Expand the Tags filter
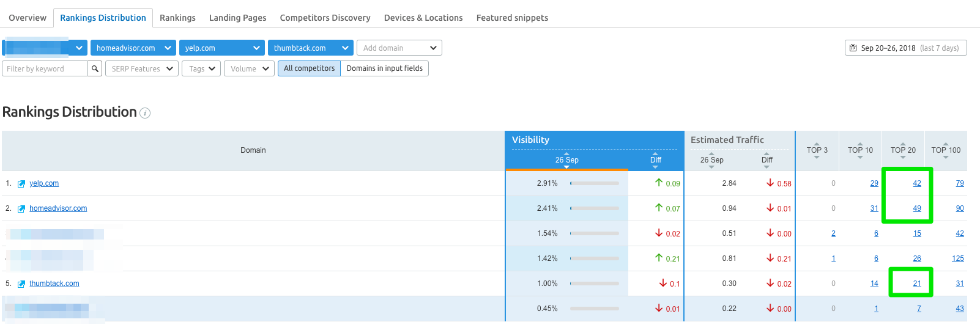980x333 pixels. pos(201,68)
